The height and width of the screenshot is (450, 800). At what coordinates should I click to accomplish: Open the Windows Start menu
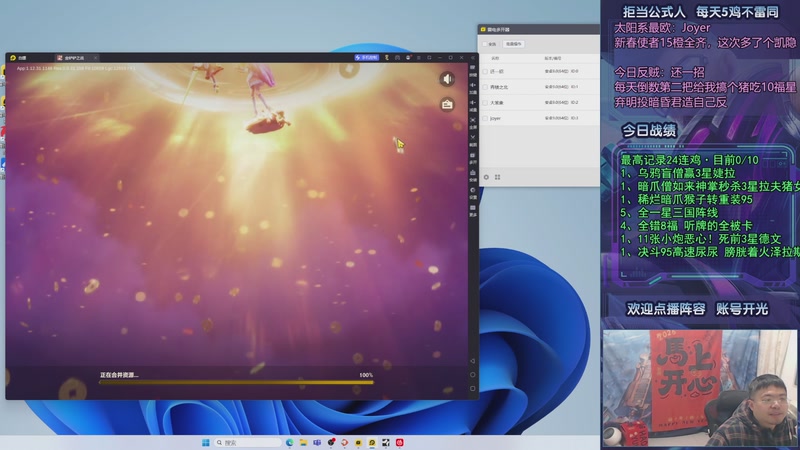pyautogui.click(x=206, y=442)
